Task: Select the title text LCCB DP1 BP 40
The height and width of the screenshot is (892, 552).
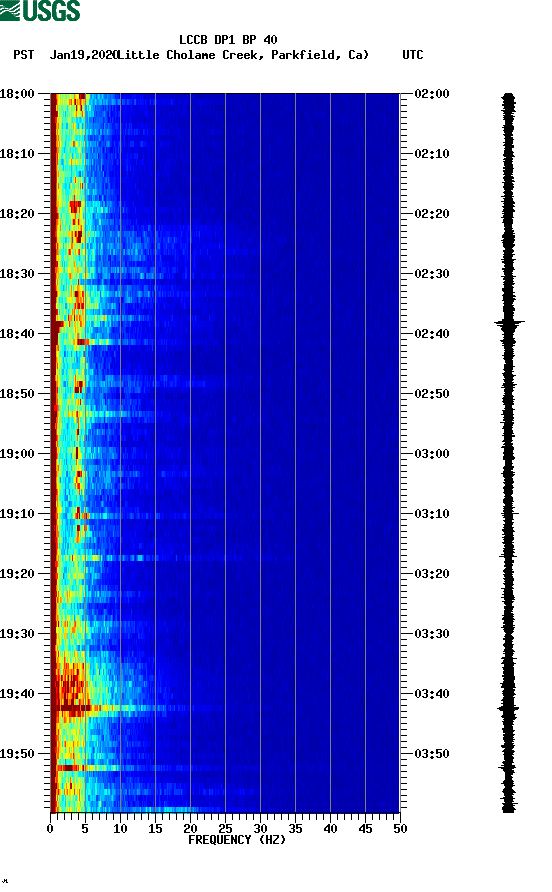Action: [x=228, y=40]
